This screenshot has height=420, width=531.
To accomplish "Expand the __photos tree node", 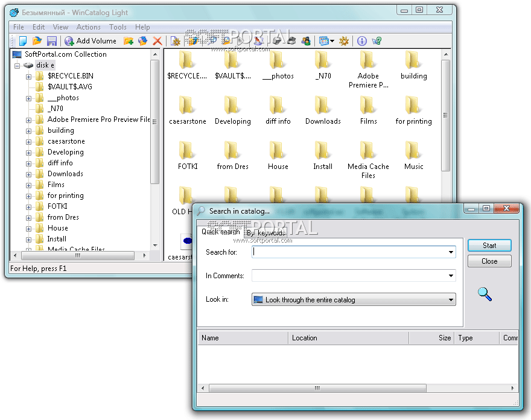I will [28, 98].
